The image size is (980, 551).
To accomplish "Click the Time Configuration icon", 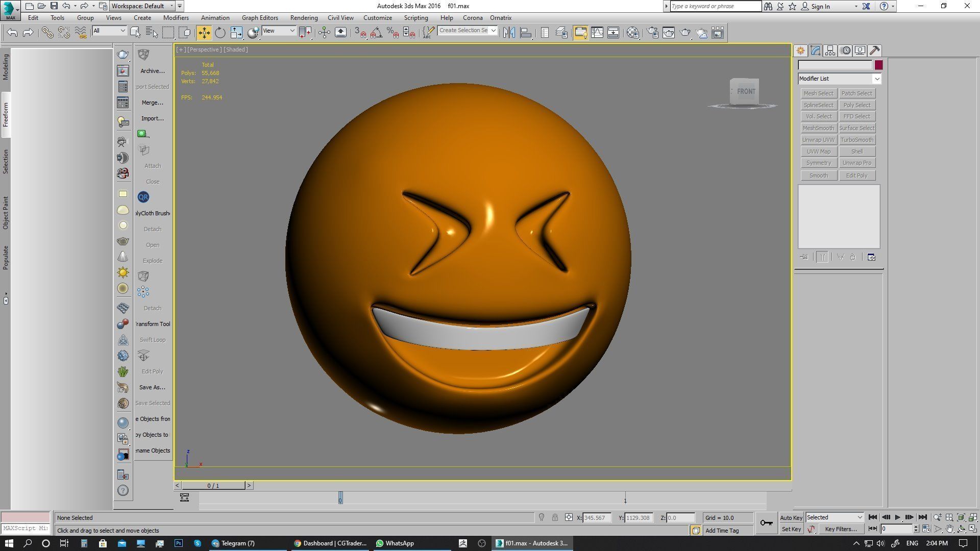I will pyautogui.click(x=926, y=529).
